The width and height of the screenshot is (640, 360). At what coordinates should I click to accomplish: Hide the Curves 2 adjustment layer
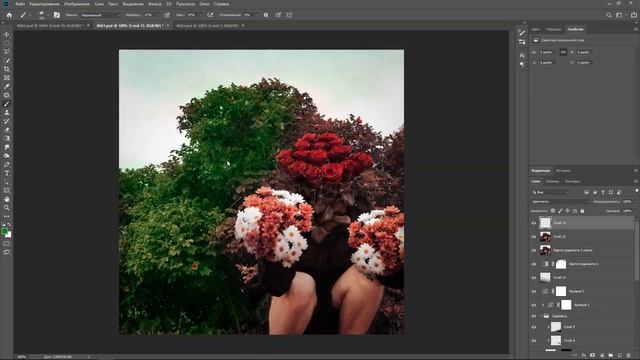[533, 291]
